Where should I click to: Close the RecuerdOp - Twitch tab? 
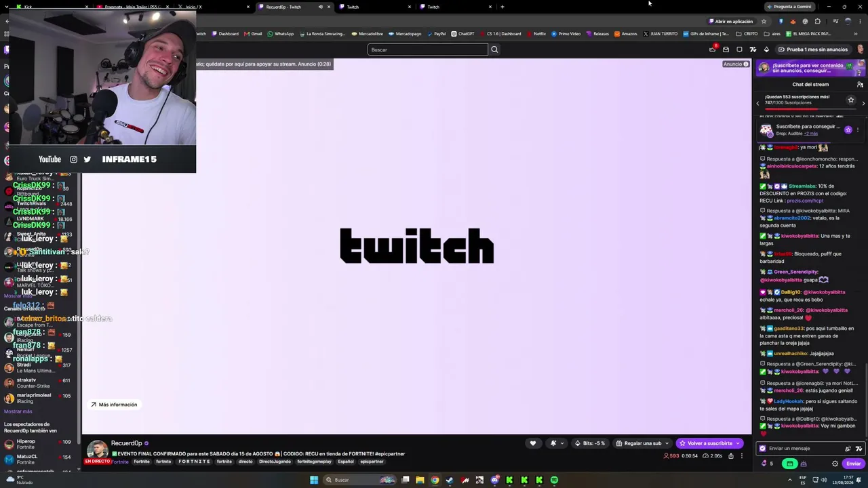(x=329, y=7)
